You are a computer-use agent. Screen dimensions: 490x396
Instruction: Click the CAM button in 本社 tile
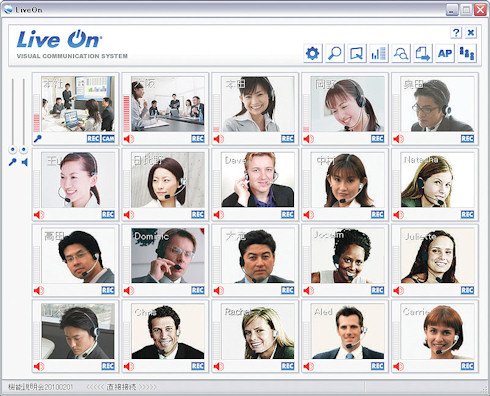click(108, 139)
